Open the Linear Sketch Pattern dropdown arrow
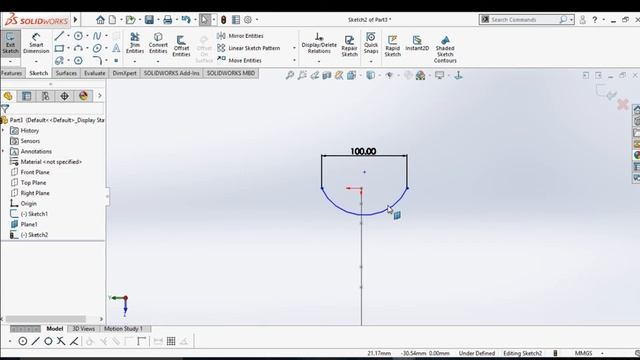Image resolution: width=640 pixels, height=360 pixels. click(x=294, y=48)
